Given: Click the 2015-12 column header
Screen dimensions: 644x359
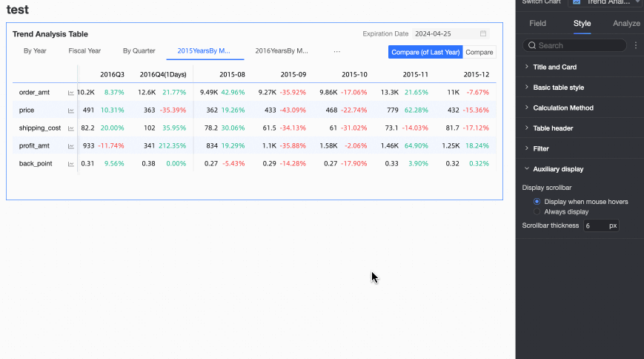Looking at the screenshot, I should (477, 74).
